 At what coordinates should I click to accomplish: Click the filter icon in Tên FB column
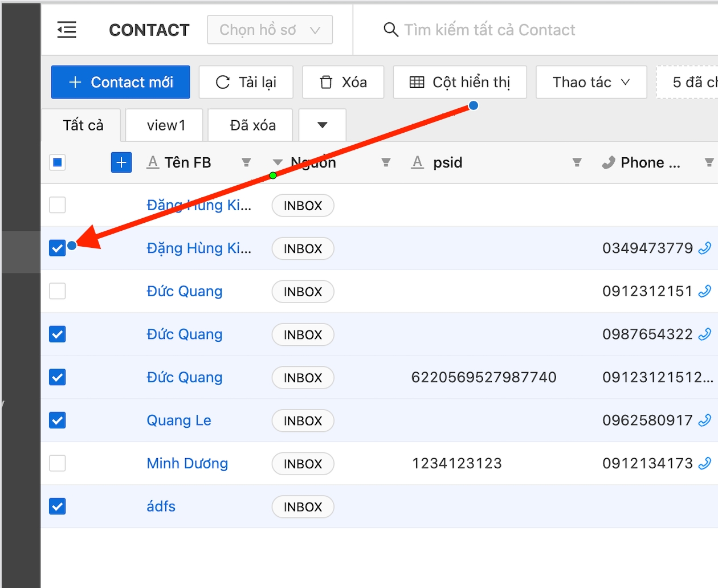[x=246, y=162]
